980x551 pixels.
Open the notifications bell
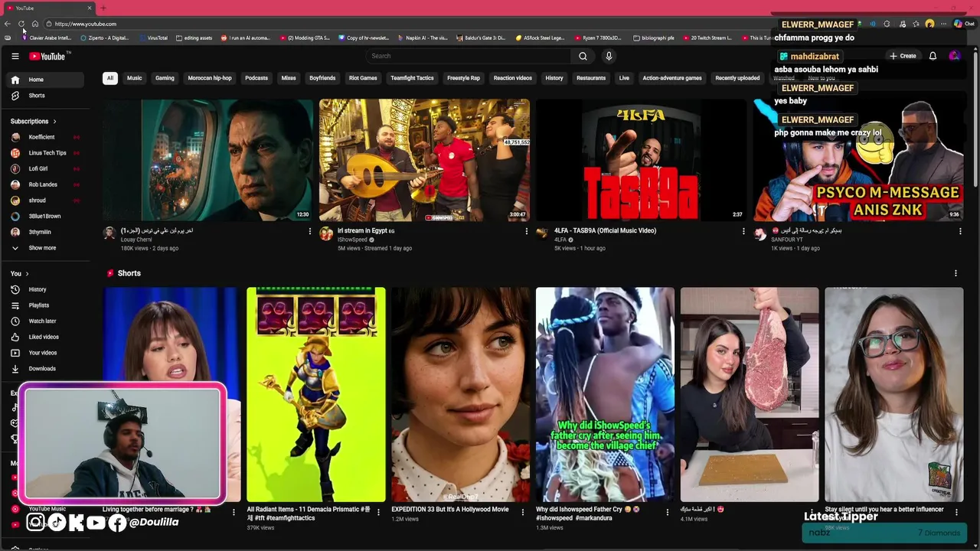click(x=933, y=56)
